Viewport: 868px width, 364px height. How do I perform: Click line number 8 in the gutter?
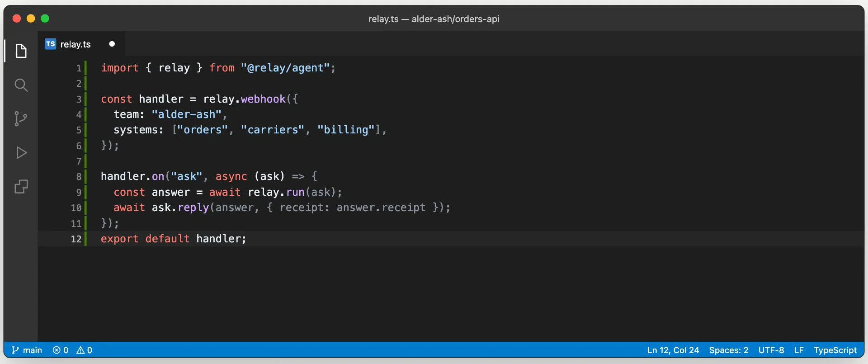click(x=79, y=177)
